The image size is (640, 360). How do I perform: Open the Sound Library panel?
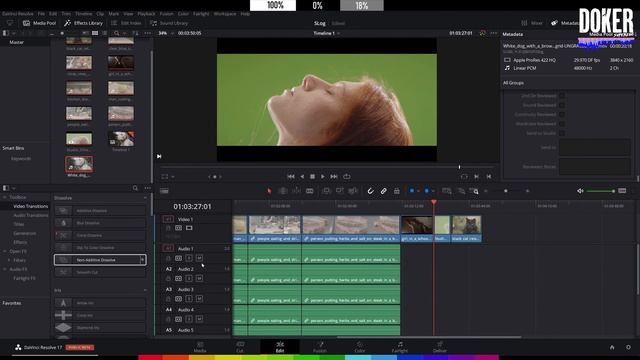coord(169,23)
